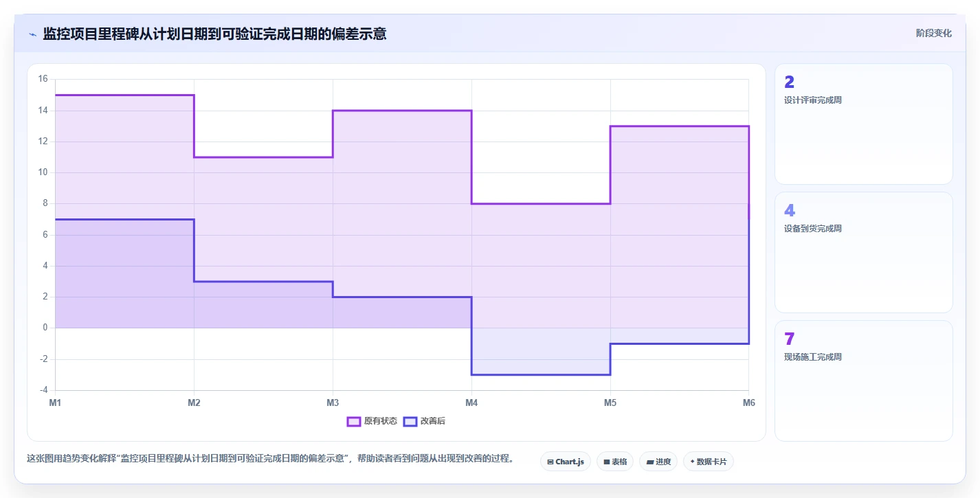Click the lightning icon beside the dashboard title
The image size is (980, 498).
pos(32,34)
